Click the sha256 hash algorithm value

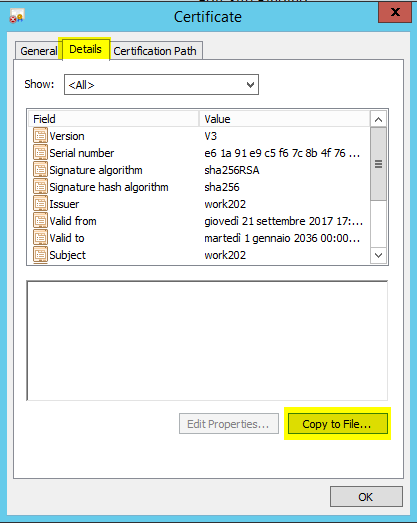(222, 187)
